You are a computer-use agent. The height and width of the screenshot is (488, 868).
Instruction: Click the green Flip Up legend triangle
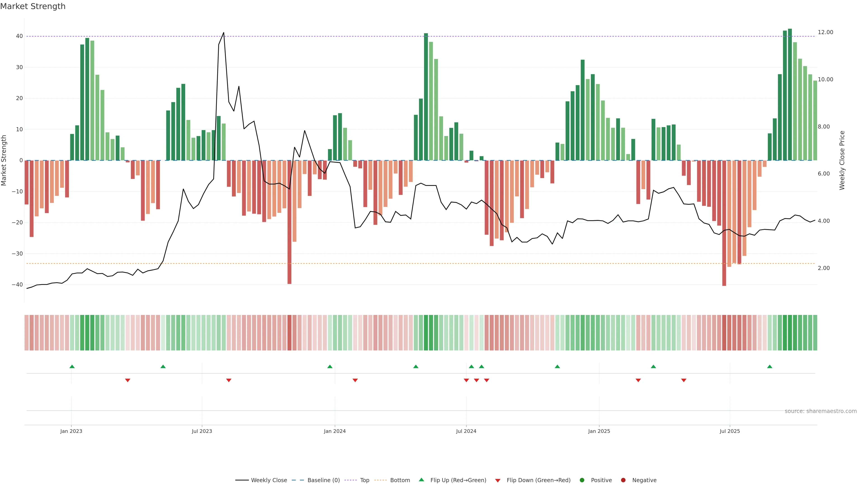tap(421, 480)
